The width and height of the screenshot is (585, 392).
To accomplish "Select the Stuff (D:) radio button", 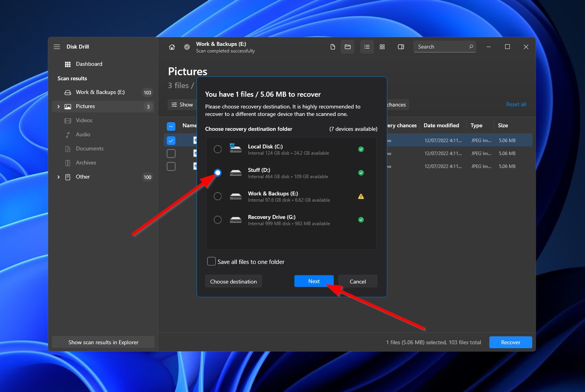I will (218, 173).
